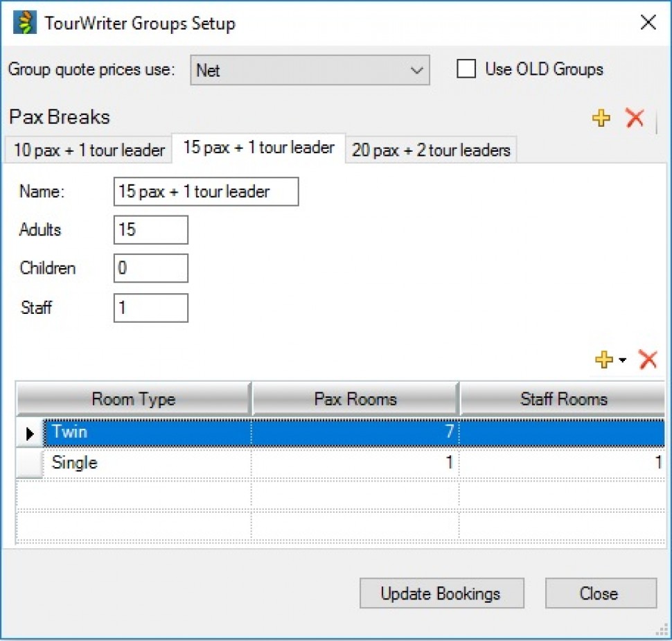Click the Twin row selector arrow
This screenshot has width=672, height=641.
[x=29, y=433]
